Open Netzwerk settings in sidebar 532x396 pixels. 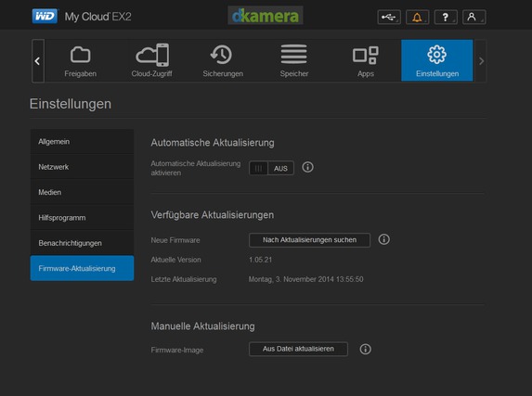tap(82, 167)
